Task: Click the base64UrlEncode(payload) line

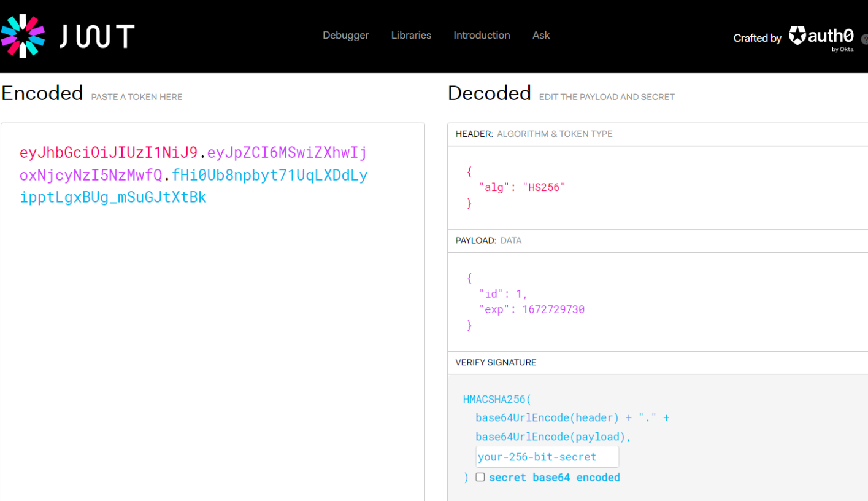Action: (x=553, y=437)
